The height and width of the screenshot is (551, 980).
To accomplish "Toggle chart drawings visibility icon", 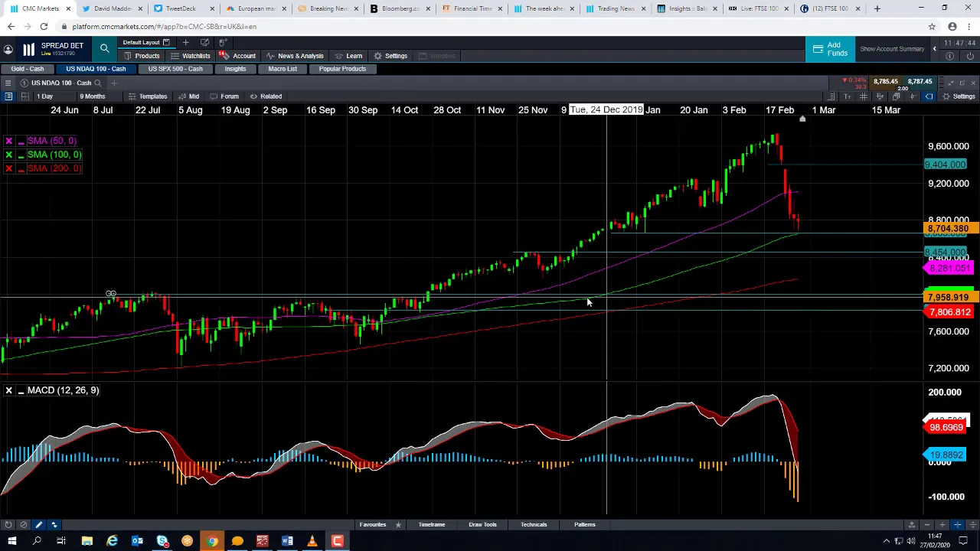I will (880, 96).
